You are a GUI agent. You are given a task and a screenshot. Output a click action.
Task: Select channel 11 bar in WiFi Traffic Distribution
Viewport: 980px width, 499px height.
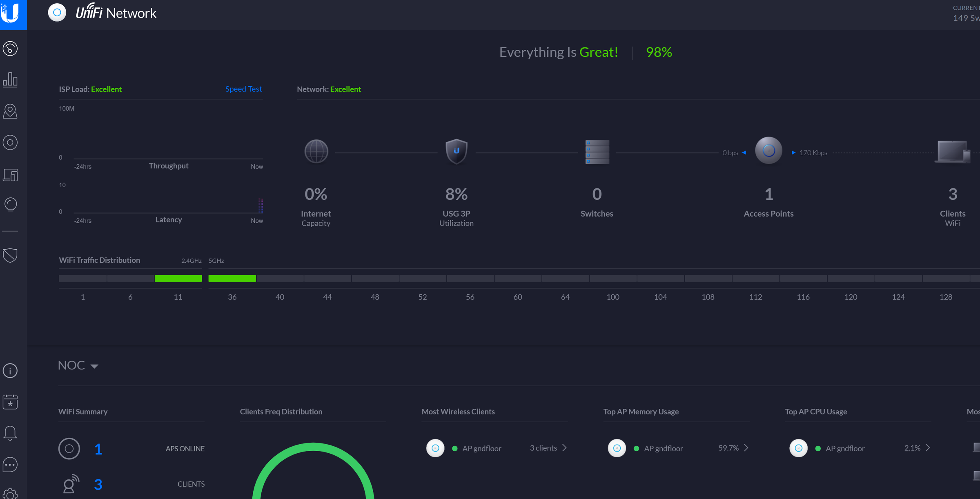pos(178,278)
